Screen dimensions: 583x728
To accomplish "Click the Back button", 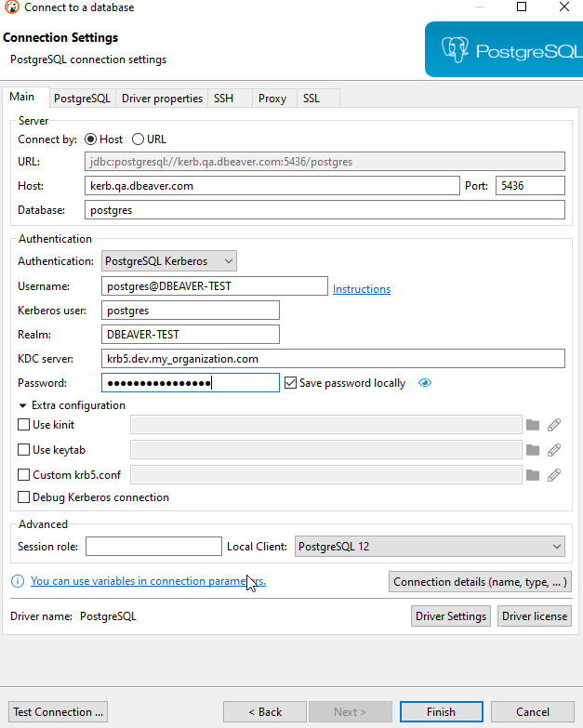I will click(x=265, y=712).
